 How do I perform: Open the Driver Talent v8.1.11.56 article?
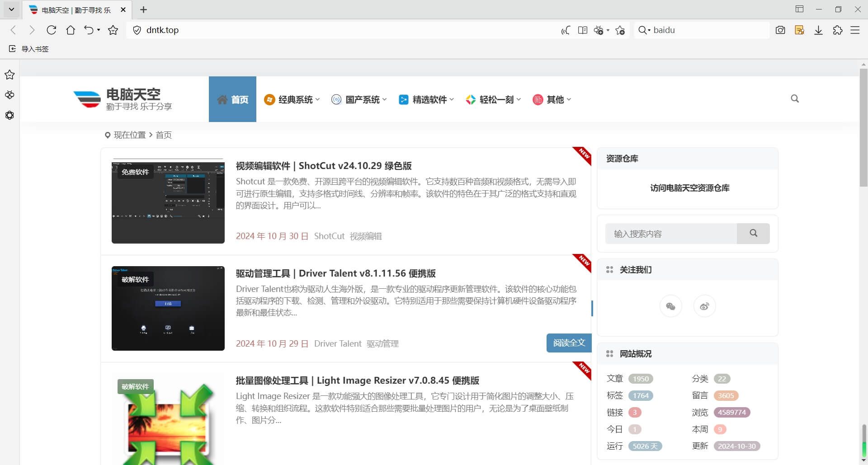point(335,273)
